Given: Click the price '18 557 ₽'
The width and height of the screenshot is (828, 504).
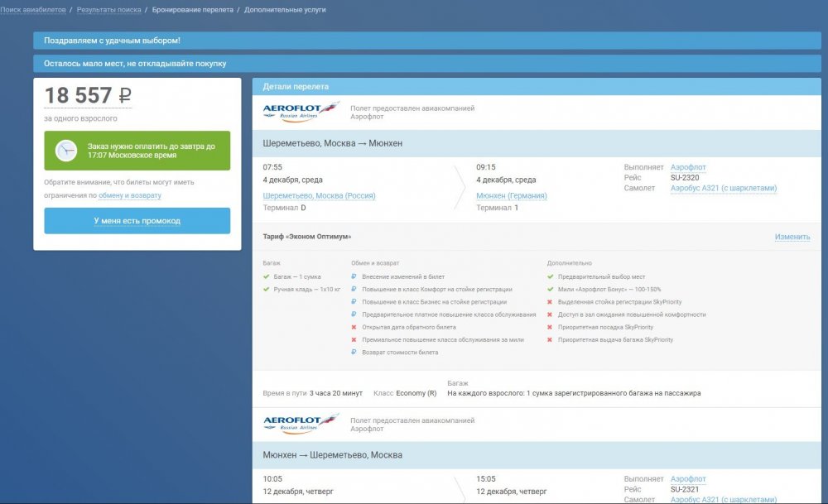Looking at the screenshot, I should click(89, 95).
